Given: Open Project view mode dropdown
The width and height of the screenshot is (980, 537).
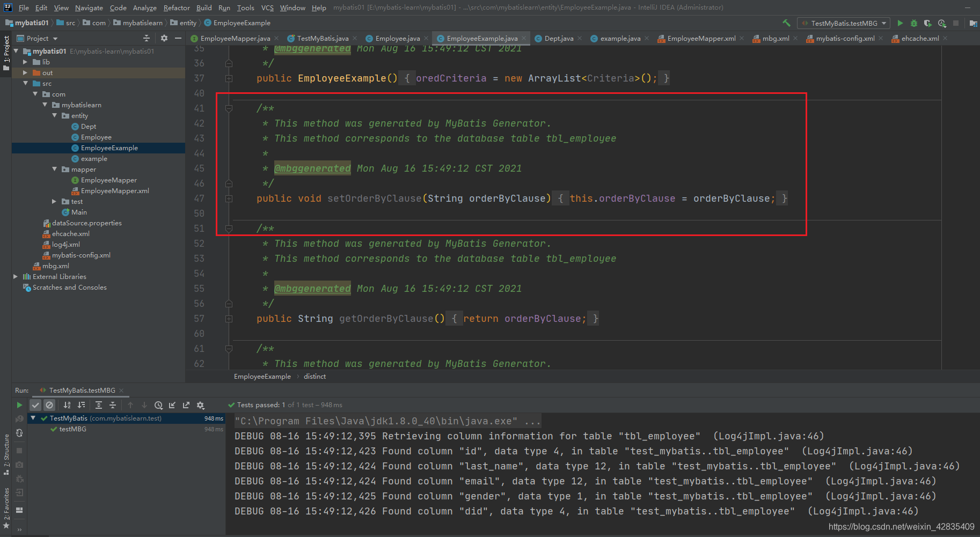Looking at the screenshot, I should point(38,38).
